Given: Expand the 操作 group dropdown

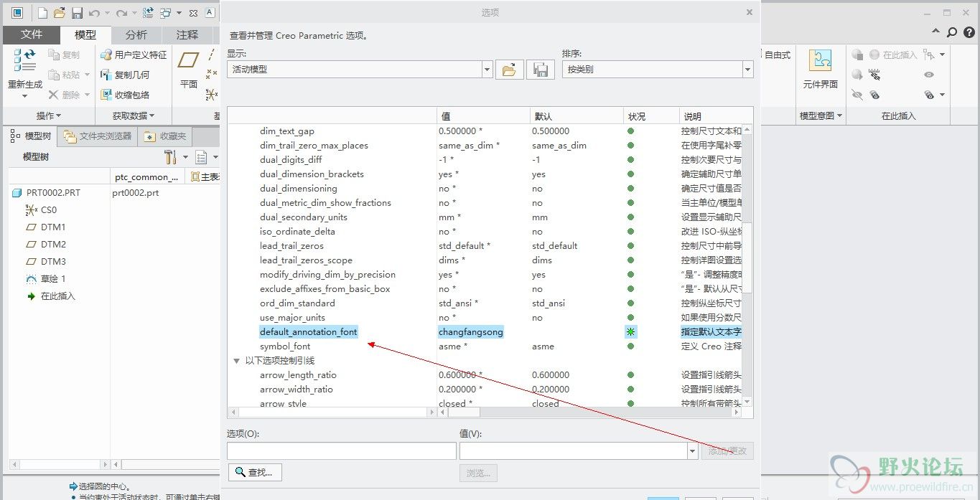Looking at the screenshot, I should coord(49,115).
